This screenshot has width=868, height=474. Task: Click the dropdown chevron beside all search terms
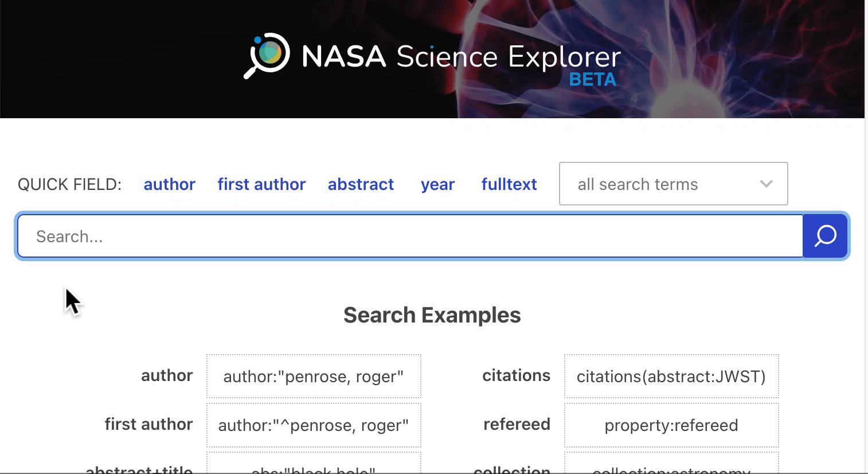click(766, 184)
